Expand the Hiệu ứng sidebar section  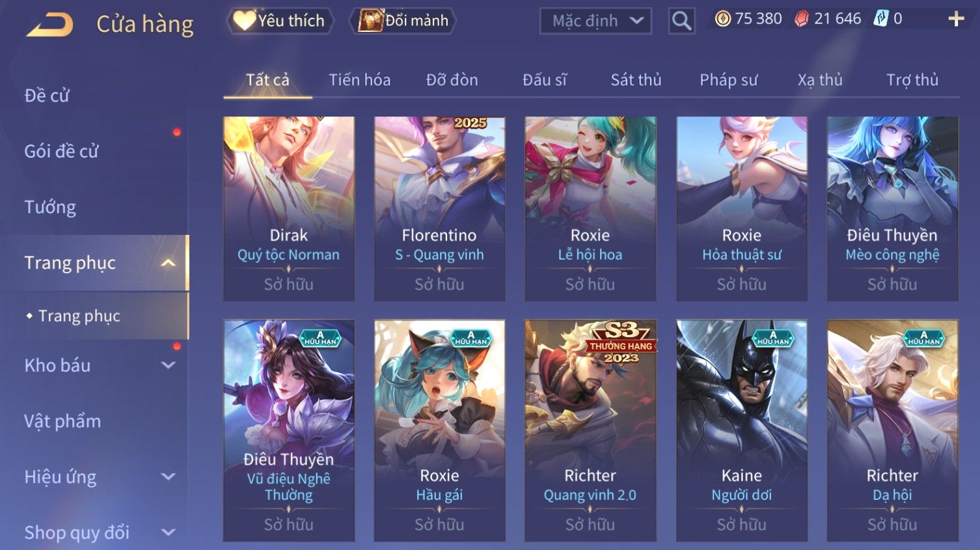point(169,476)
